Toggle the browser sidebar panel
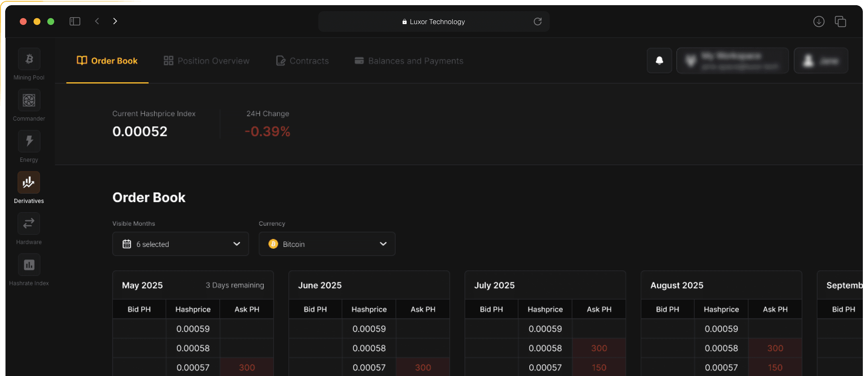 tap(75, 21)
